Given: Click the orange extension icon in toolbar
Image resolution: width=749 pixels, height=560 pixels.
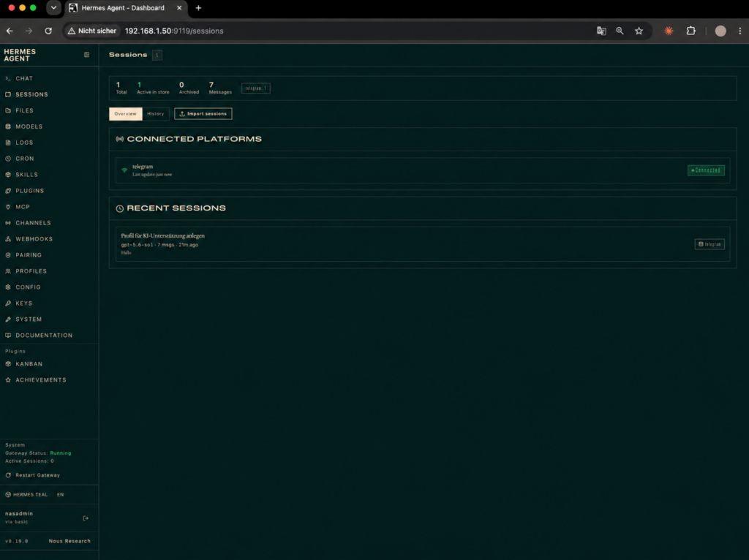Looking at the screenshot, I should coord(669,31).
